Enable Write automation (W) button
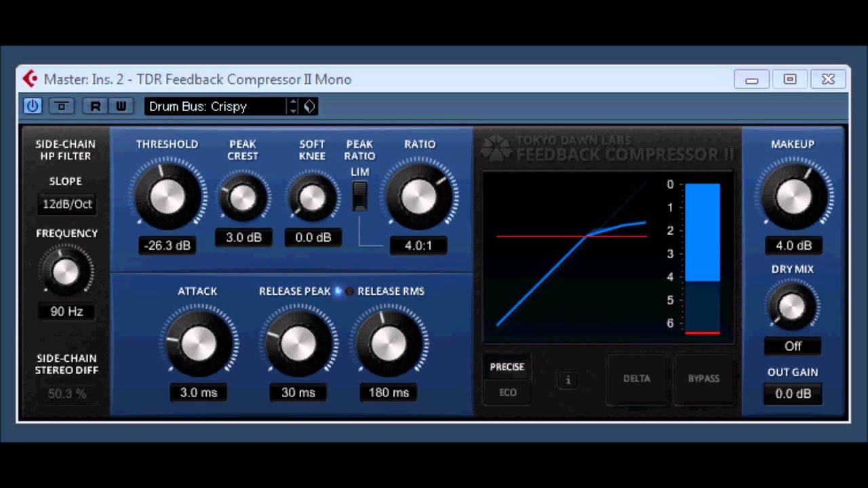Screen dimensions: 868x488 pos(121,106)
